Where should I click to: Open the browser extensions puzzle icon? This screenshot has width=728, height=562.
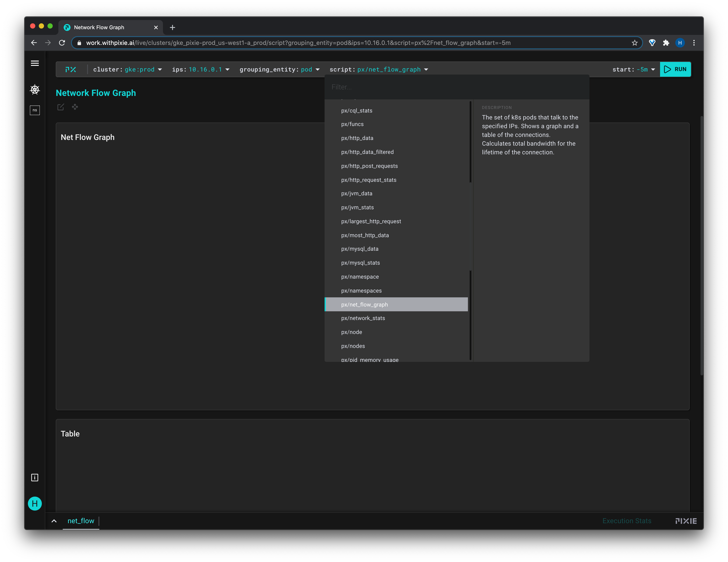click(x=666, y=43)
